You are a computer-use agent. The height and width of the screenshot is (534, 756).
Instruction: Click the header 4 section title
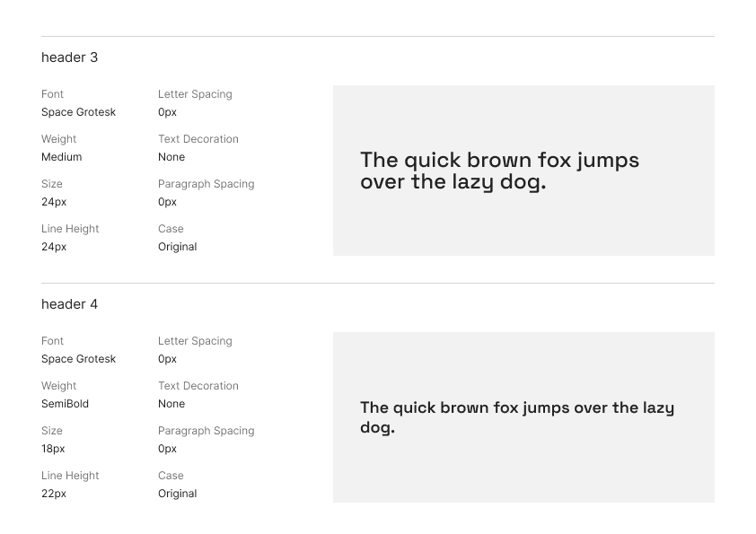(x=69, y=304)
